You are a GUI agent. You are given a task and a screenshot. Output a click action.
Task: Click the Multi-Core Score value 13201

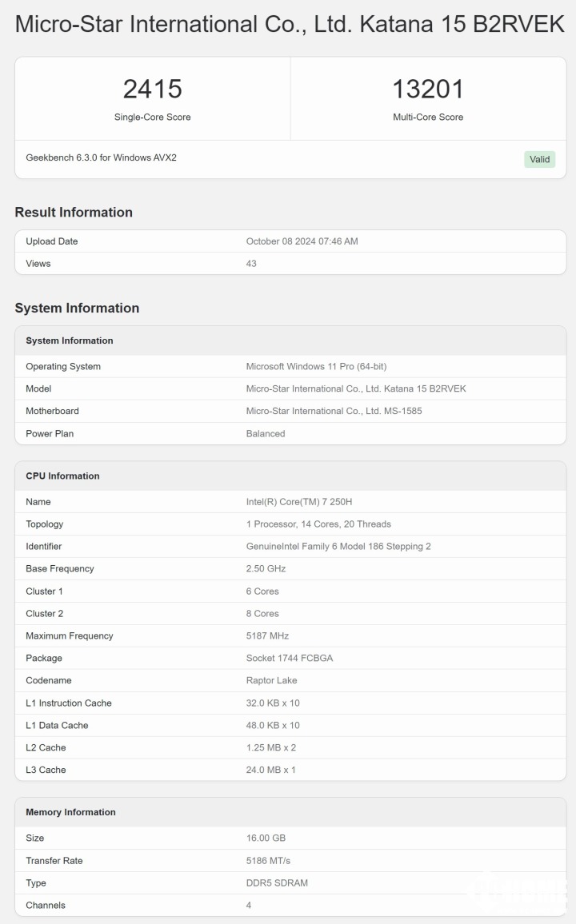point(428,89)
